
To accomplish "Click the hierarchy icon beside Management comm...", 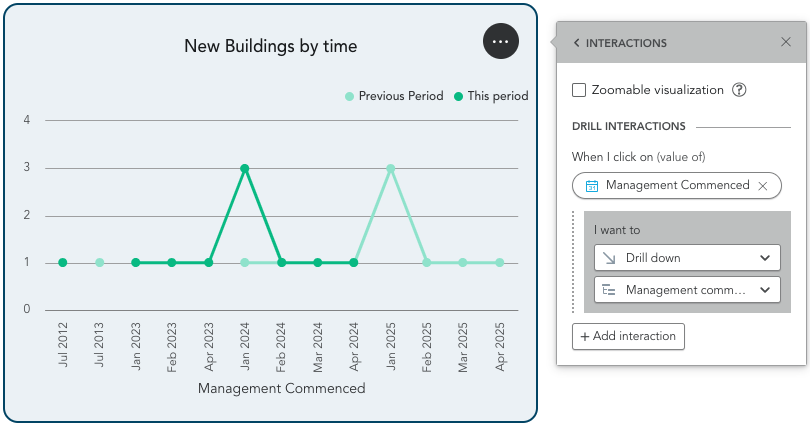I will click(x=609, y=290).
